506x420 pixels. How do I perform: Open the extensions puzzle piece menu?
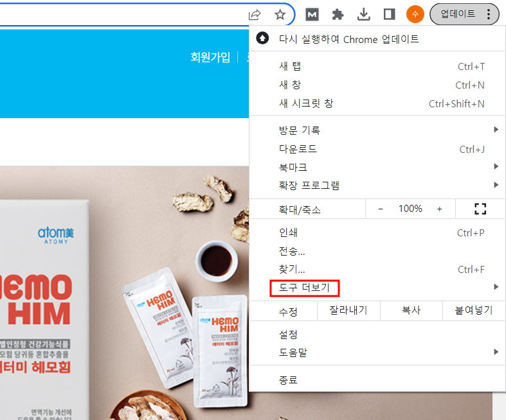pos(338,15)
